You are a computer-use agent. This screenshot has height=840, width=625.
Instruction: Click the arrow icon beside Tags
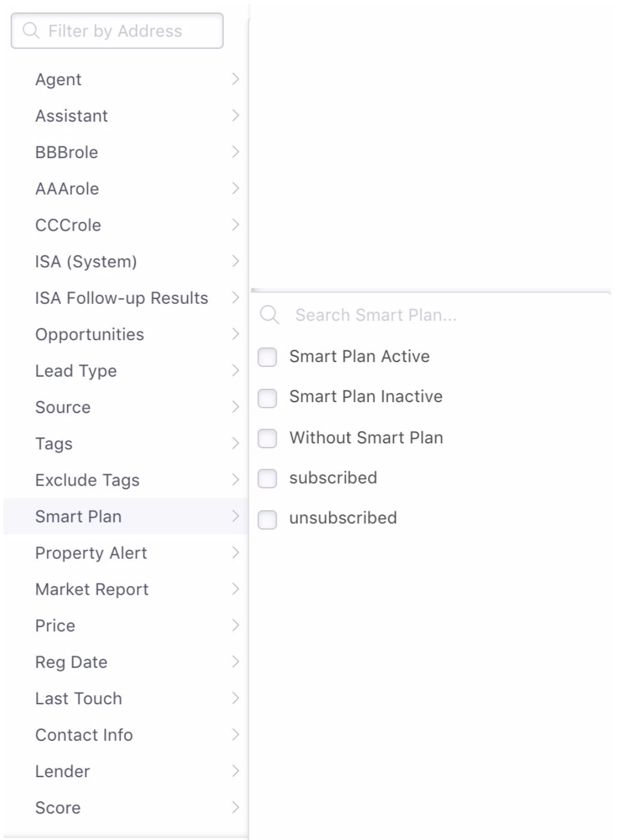coord(235,443)
